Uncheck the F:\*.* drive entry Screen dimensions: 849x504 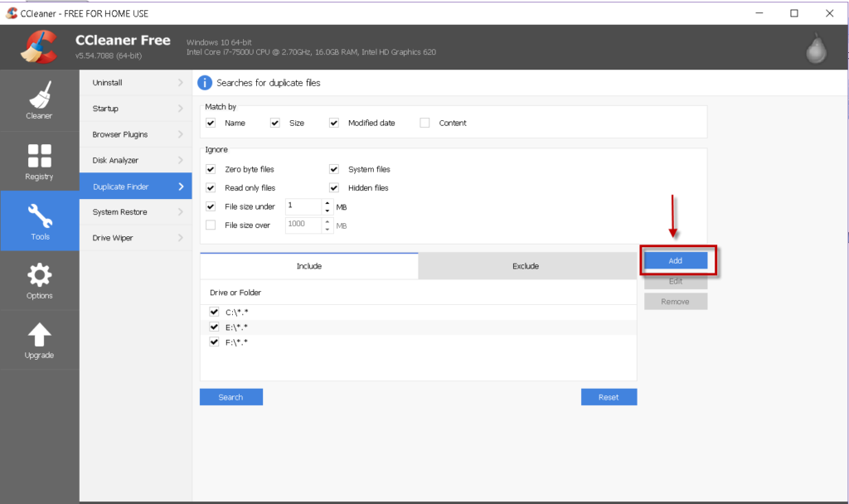(215, 342)
